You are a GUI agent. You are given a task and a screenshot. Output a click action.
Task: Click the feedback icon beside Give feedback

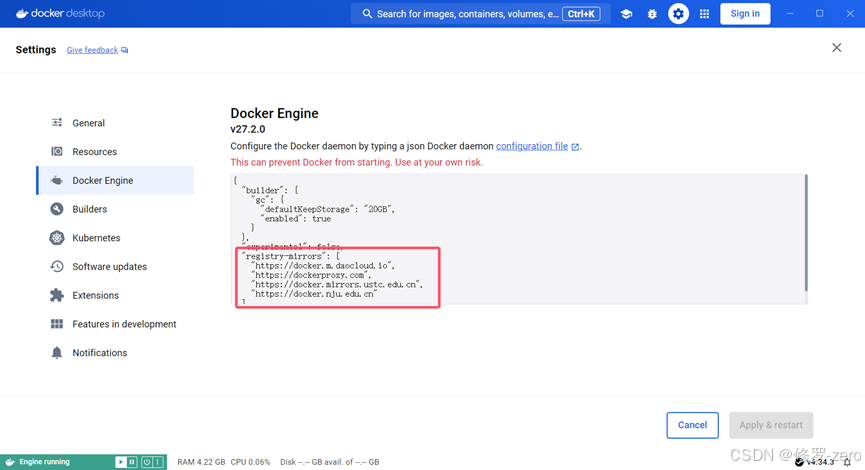125,50
